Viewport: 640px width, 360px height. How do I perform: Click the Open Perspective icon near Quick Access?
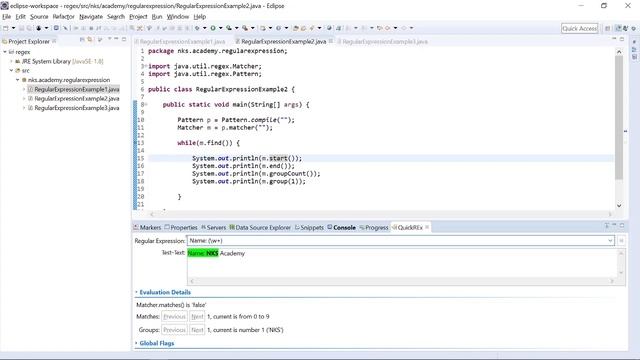pos(608,28)
